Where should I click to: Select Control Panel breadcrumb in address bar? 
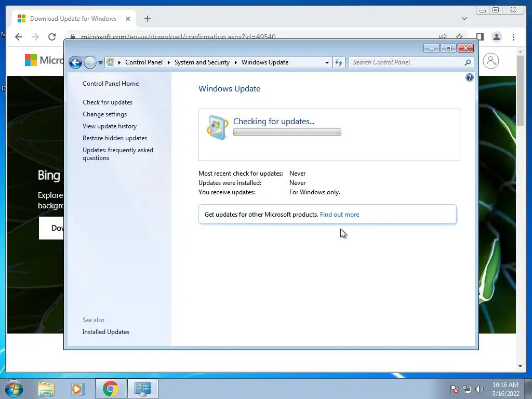144,62
